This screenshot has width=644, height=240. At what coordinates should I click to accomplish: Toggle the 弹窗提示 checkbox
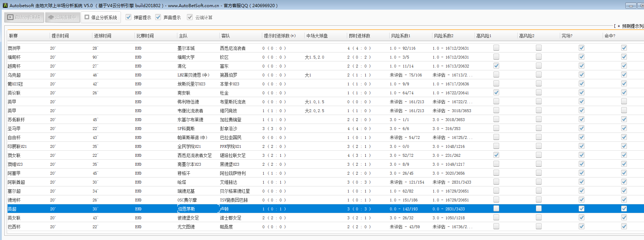click(x=128, y=17)
